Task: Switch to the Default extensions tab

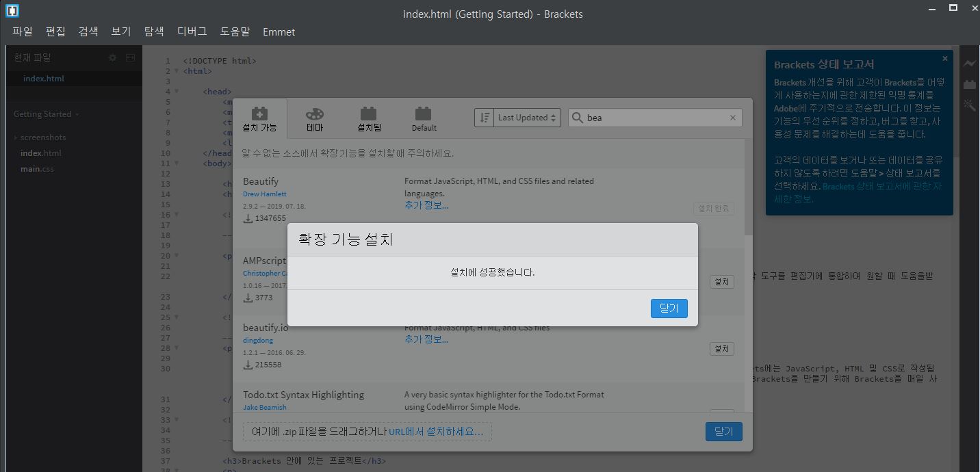Action: [424, 120]
